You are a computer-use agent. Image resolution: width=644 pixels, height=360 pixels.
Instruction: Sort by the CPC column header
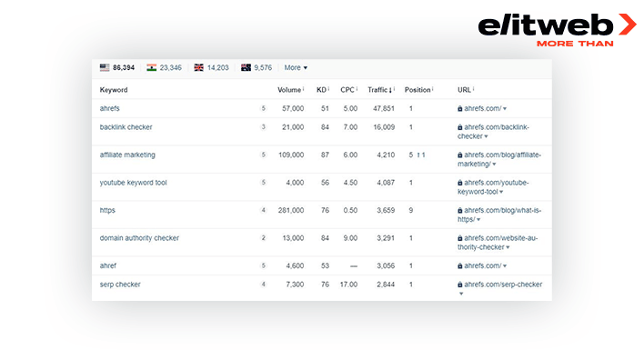pos(347,90)
